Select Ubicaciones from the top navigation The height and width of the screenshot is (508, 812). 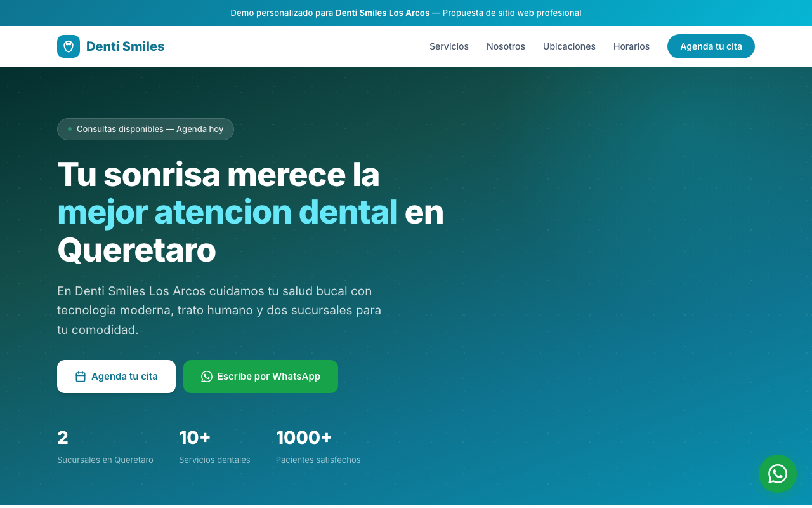click(x=569, y=46)
